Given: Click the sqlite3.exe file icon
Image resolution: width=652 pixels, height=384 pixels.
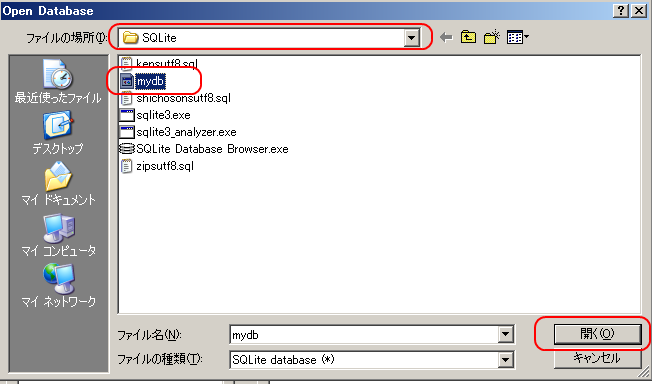Looking at the screenshot, I should [x=126, y=115].
